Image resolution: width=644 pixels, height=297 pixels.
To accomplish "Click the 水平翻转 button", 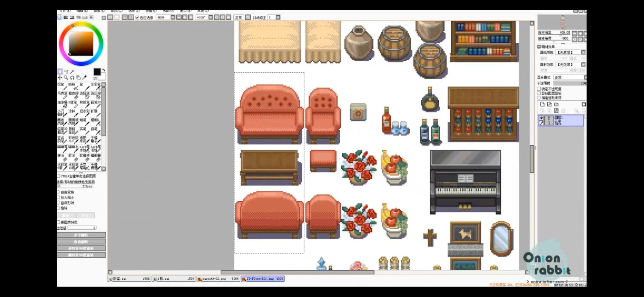I will tap(81, 235).
